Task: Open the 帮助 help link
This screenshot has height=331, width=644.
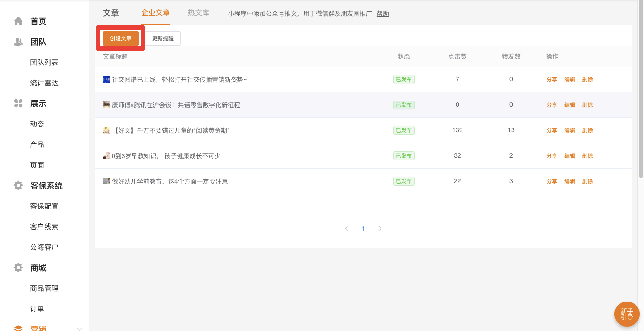Action: [383, 13]
